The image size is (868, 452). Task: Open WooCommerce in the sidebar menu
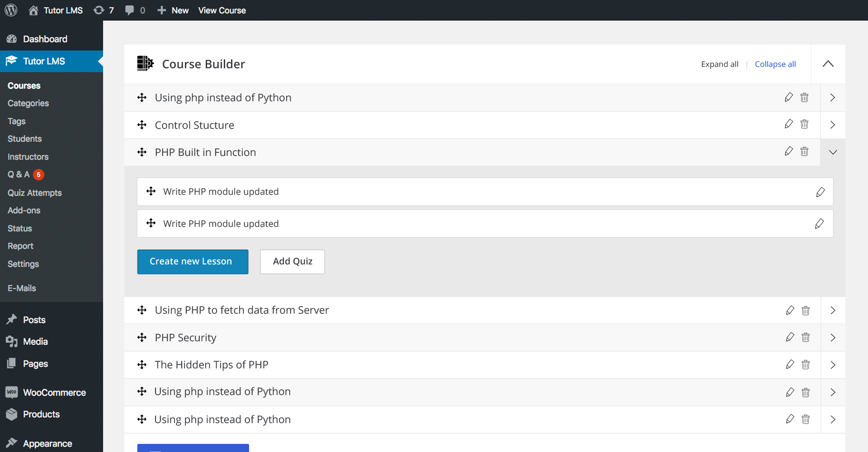click(54, 392)
